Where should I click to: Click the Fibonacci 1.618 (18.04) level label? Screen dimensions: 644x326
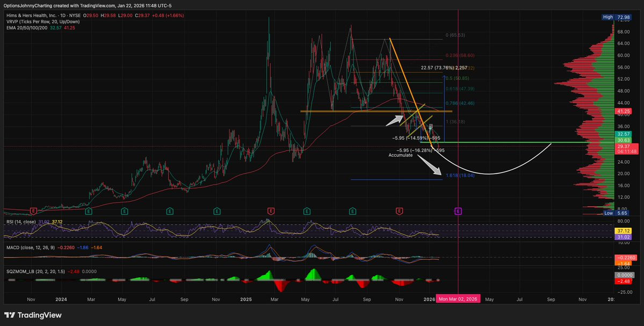tap(460, 175)
